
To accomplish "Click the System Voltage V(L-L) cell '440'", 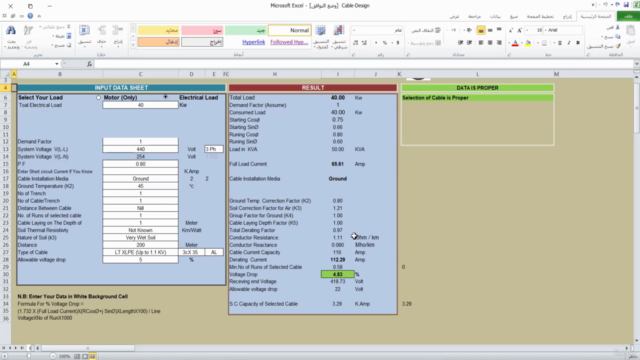I will (140, 149).
